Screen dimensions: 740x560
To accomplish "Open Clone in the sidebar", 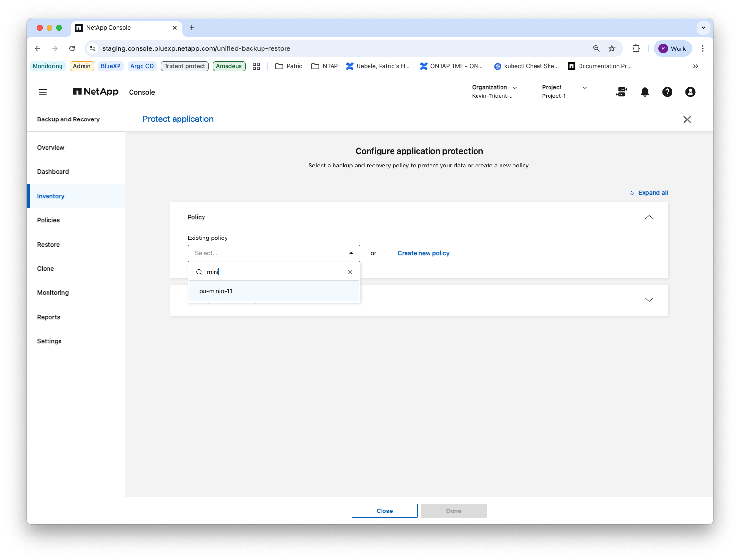I will (76, 269).
